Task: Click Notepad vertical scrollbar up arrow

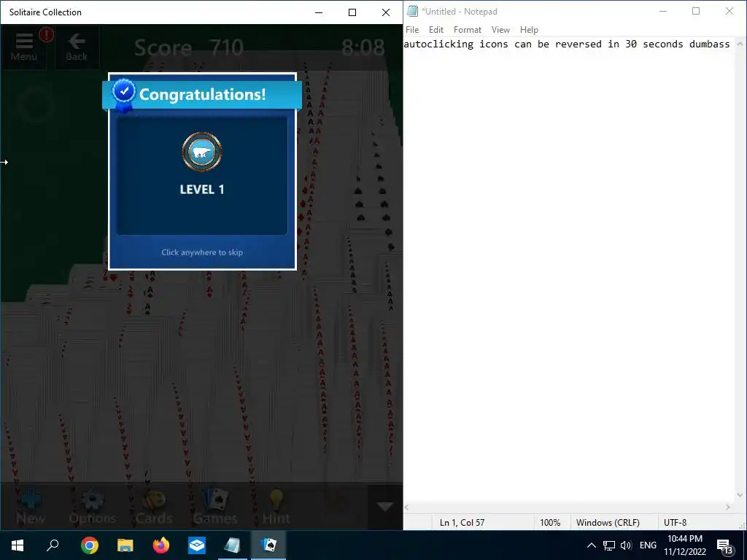Action: coord(740,44)
